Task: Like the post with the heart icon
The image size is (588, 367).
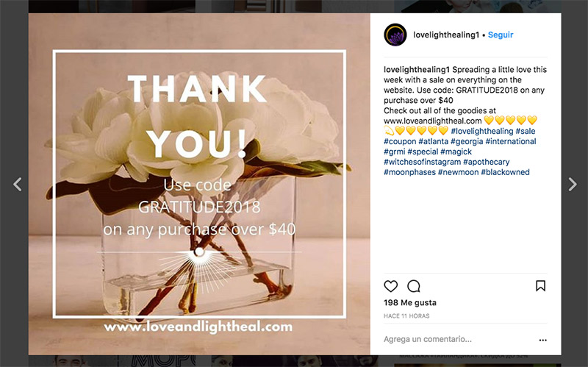Action: pyautogui.click(x=390, y=286)
